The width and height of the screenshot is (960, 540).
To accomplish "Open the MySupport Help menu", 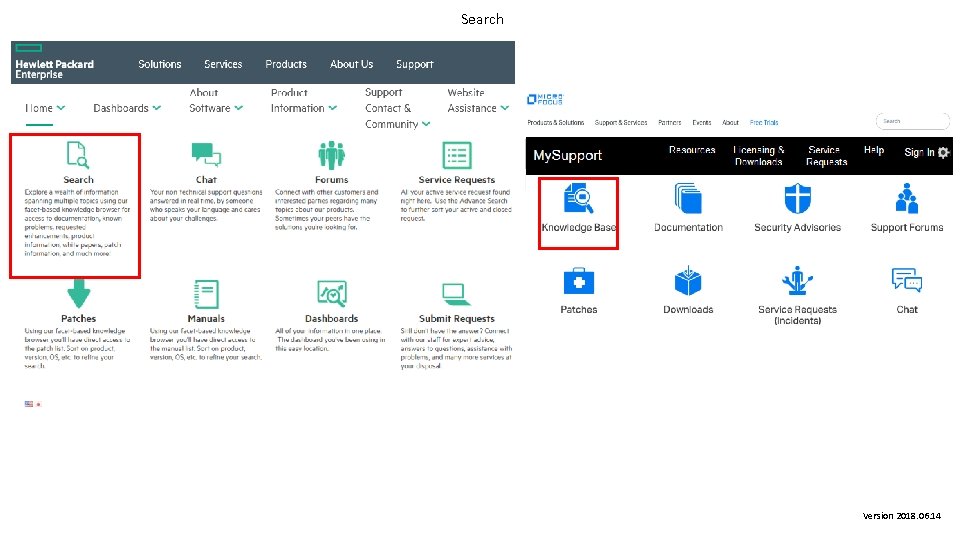I will tap(874, 150).
